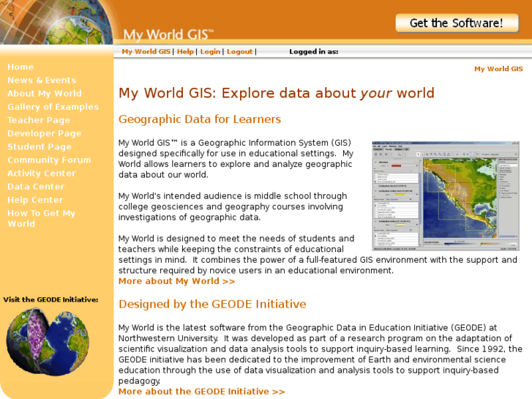Click the My World GIS banner title
Viewport: 532px width, 399px height.
point(168,34)
